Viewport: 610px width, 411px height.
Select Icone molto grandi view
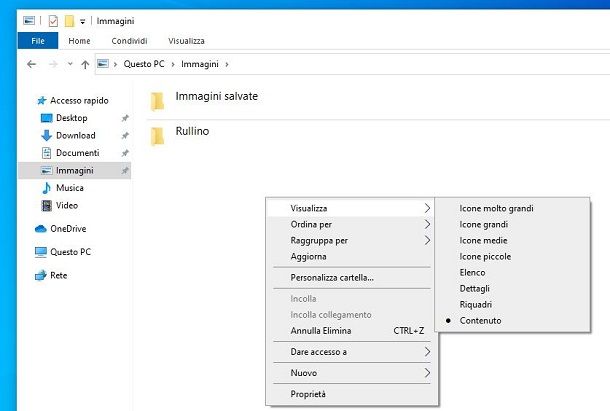pos(512,209)
